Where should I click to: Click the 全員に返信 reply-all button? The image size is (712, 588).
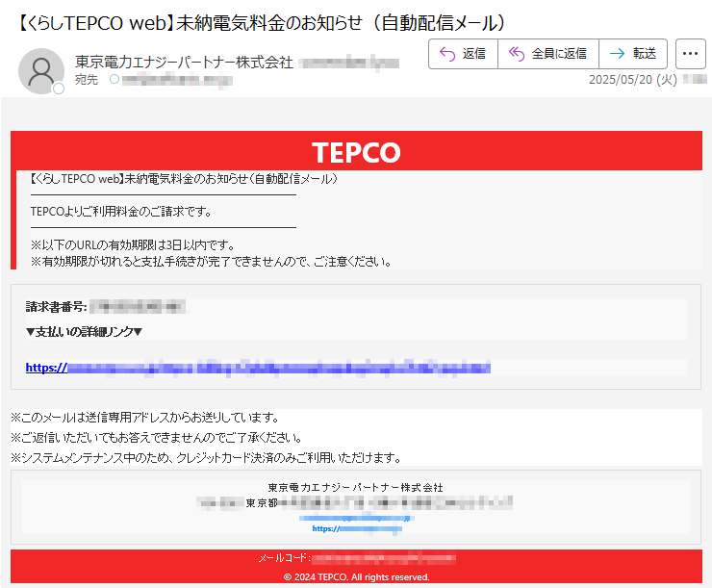coord(548,54)
